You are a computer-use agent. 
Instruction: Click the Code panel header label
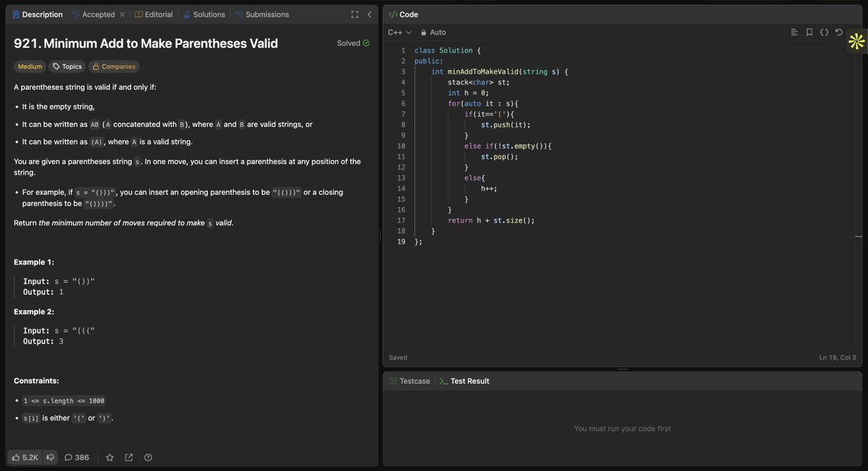pos(403,14)
